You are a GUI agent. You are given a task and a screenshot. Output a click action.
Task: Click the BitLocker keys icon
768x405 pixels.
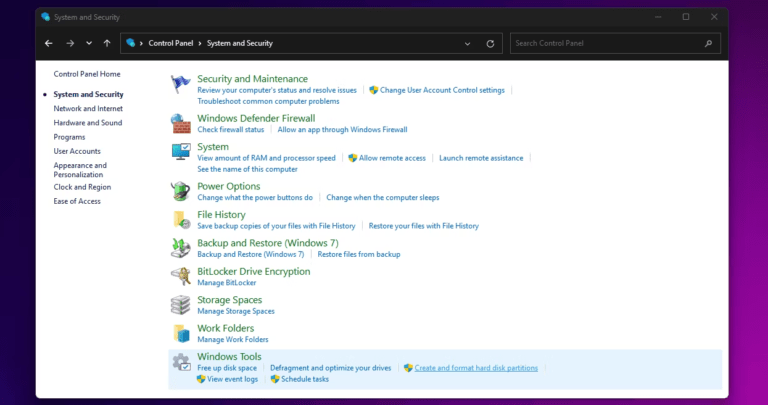[180, 277]
